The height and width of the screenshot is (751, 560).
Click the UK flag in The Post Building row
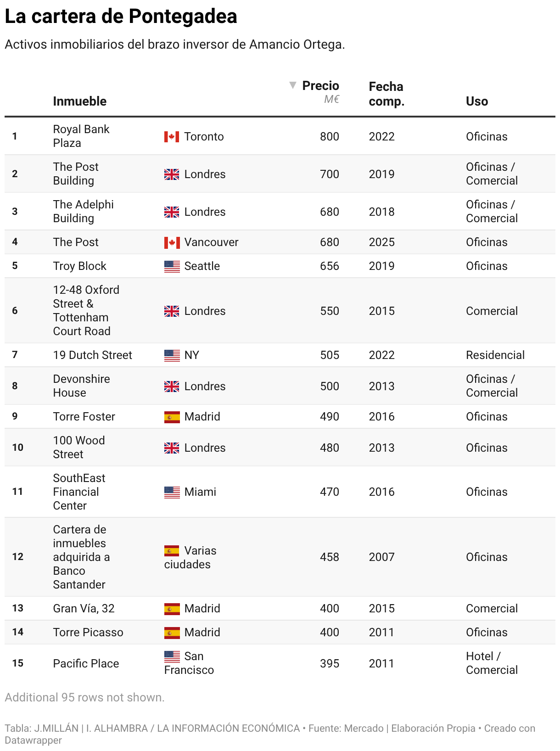[172, 174]
